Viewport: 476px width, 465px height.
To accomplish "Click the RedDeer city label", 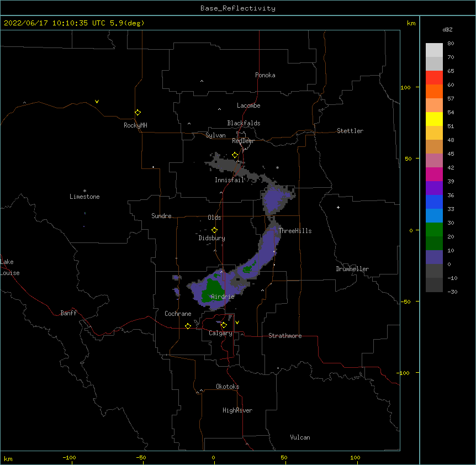I will tap(243, 141).
